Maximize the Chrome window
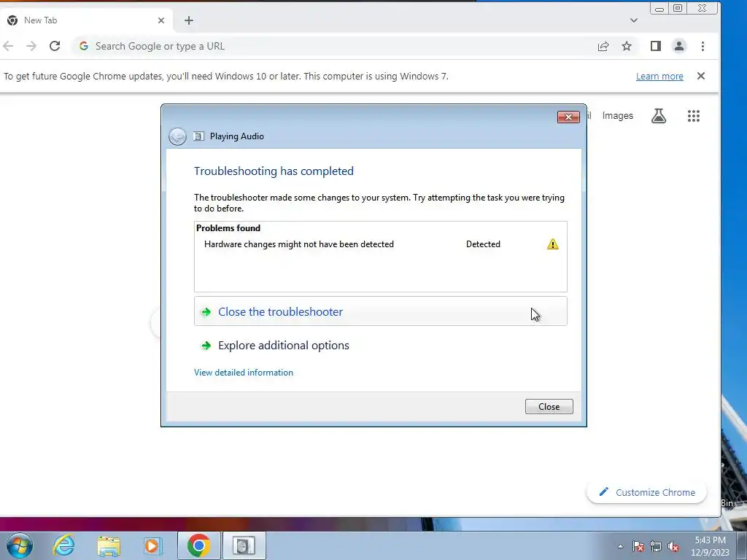This screenshot has height=560, width=747. pyautogui.click(x=678, y=9)
